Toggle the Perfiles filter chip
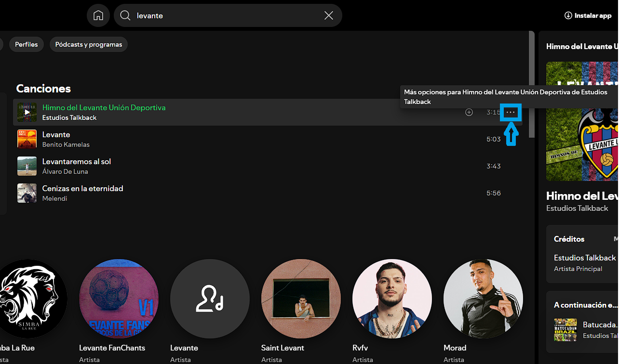 (26, 44)
